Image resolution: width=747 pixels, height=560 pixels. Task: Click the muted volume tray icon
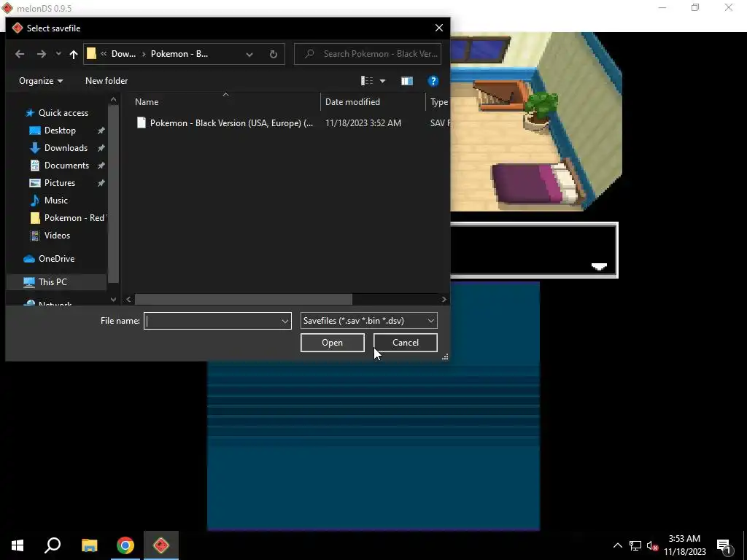coord(653,545)
